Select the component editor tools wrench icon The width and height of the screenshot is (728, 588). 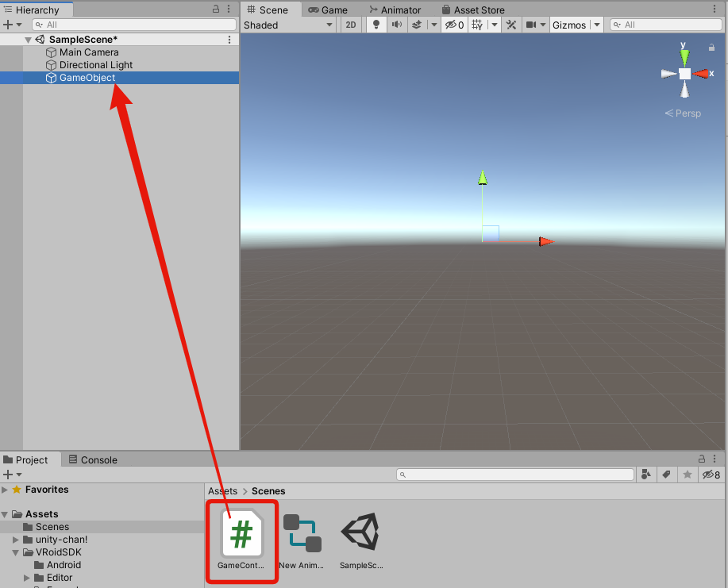[x=510, y=25]
